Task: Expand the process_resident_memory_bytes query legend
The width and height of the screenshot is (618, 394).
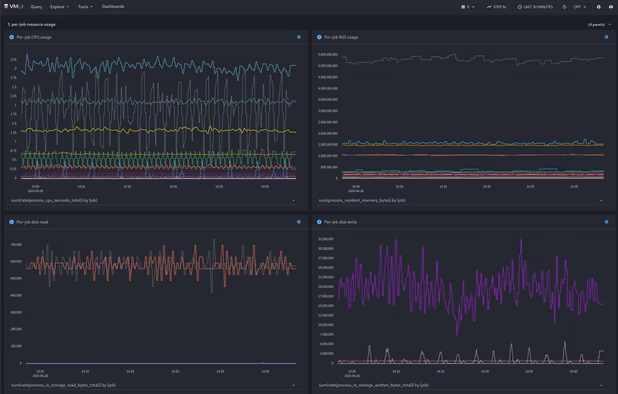Action: (601, 201)
